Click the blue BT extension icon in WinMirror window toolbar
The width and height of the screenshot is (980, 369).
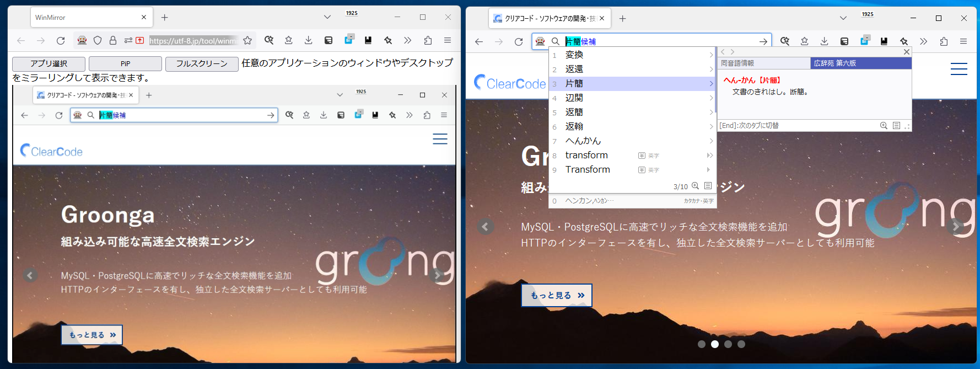point(349,39)
